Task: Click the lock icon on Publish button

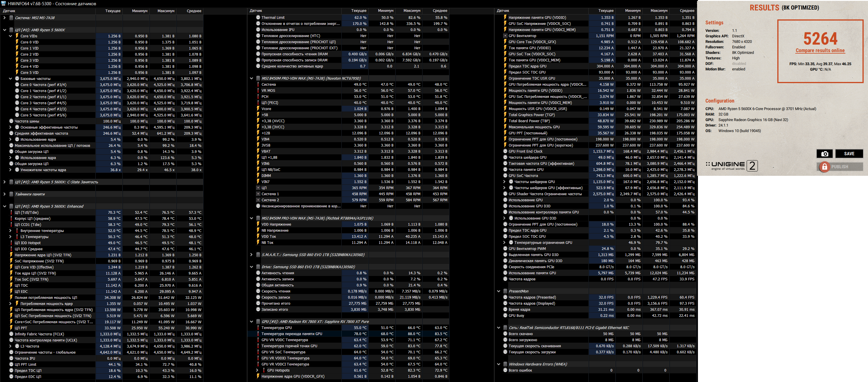Action: [824, 167]
